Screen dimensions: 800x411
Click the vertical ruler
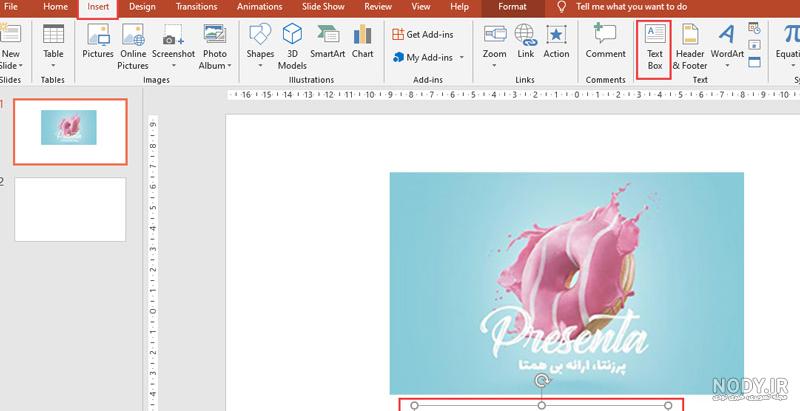153,263
